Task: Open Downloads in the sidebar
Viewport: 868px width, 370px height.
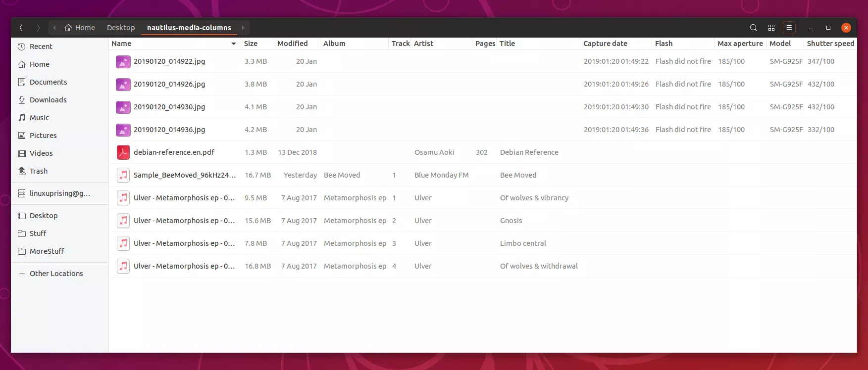Action: [59, 100]
